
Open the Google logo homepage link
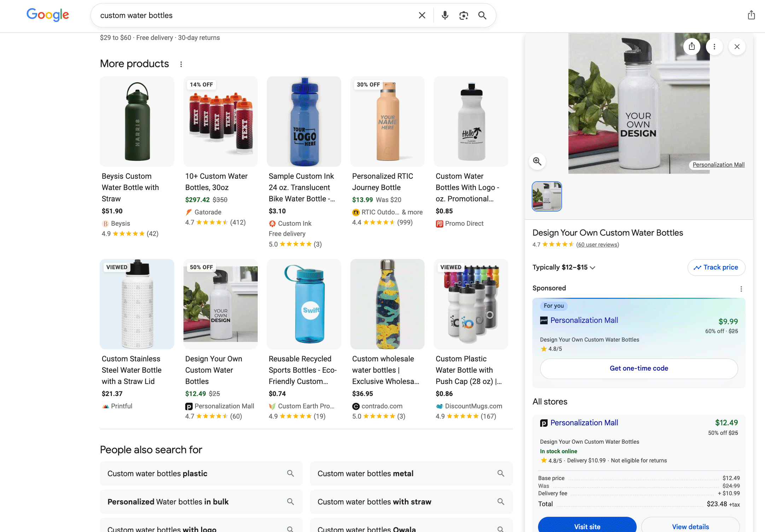tap(48, 15)
